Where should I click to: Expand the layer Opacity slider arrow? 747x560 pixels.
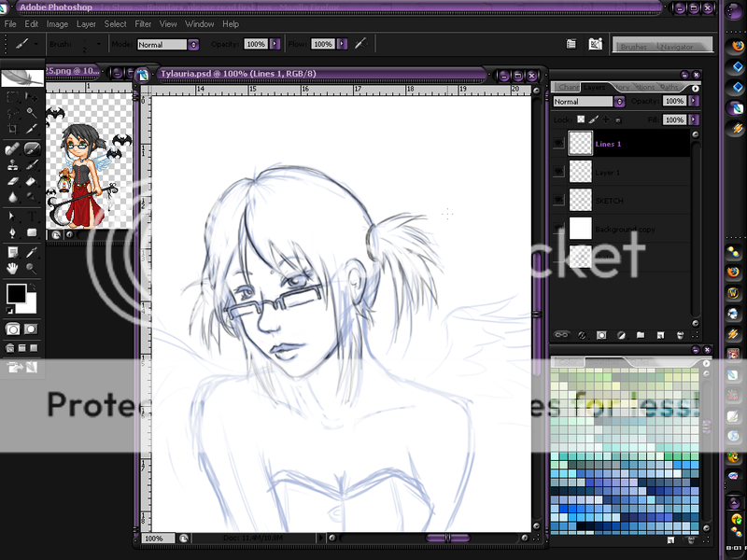(694, 102)
